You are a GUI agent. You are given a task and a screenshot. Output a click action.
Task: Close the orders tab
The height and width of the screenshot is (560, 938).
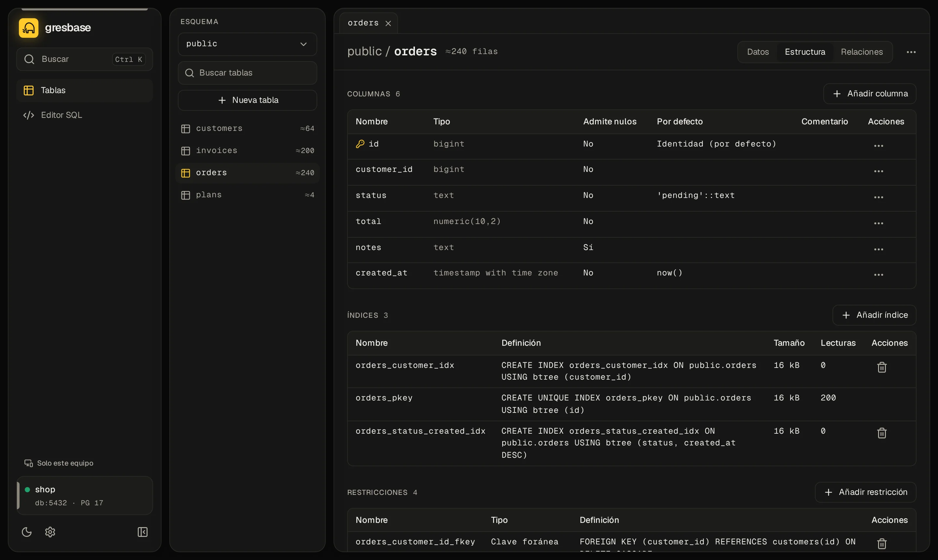point(388,23)
